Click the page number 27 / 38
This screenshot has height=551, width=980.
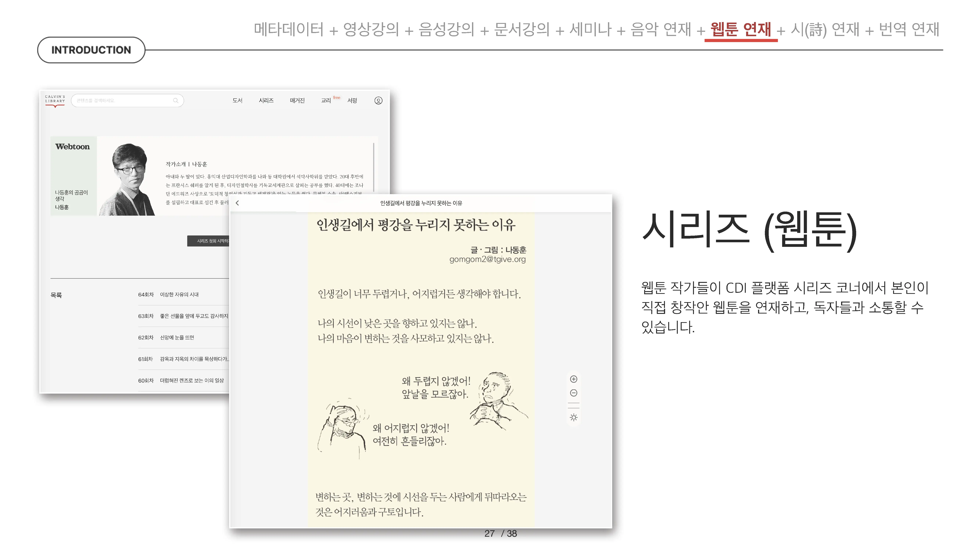[x=500, y=534]
